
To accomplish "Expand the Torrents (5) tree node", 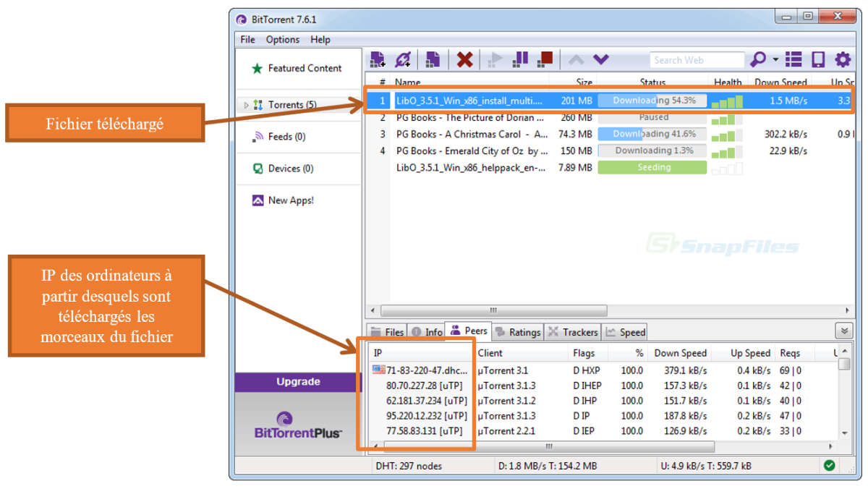I will tap(247, 105).
